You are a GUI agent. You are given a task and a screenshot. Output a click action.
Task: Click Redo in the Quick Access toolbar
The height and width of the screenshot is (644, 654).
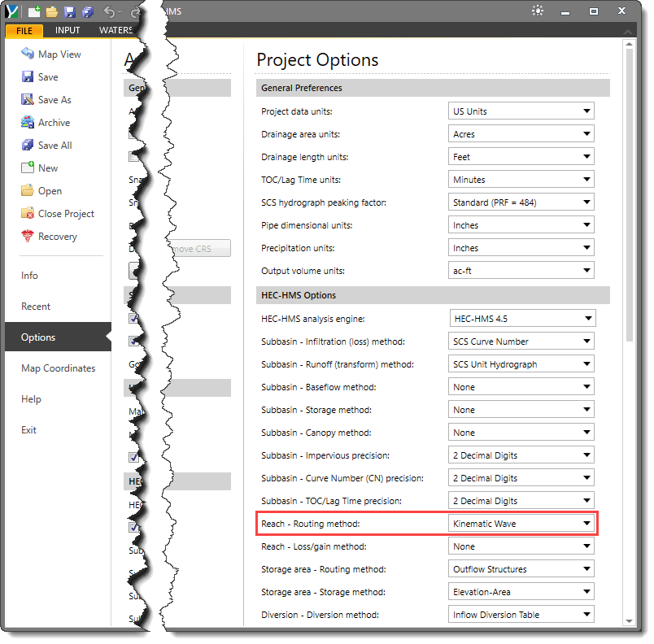point(134,12)
